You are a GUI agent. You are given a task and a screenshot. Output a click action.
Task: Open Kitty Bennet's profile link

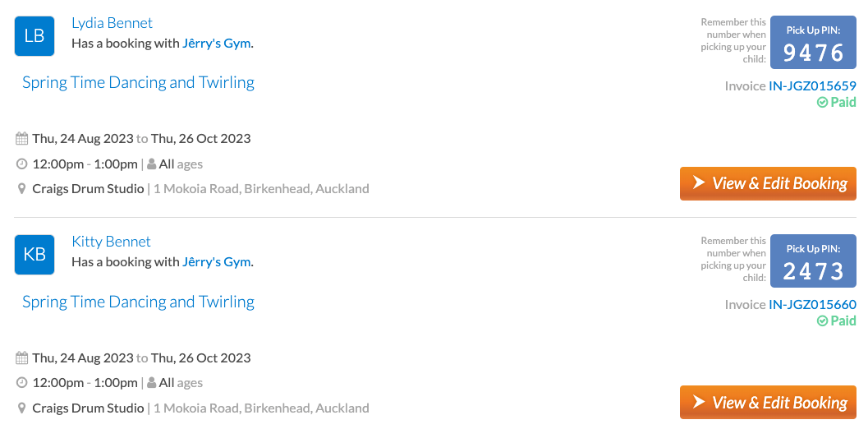[111, 241]
